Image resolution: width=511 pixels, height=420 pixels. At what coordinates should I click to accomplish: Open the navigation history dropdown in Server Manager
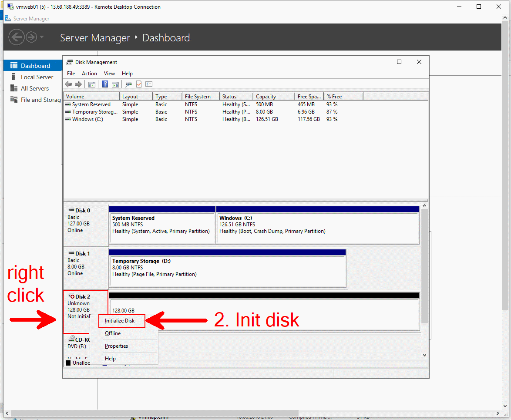(42, 37)
